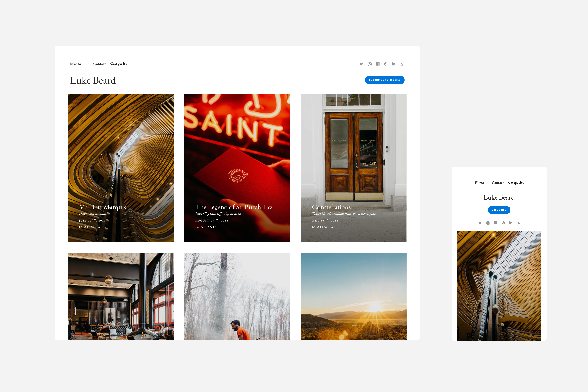
Task: Open the Marriott Marquis story card
Action: click(121, 168)
